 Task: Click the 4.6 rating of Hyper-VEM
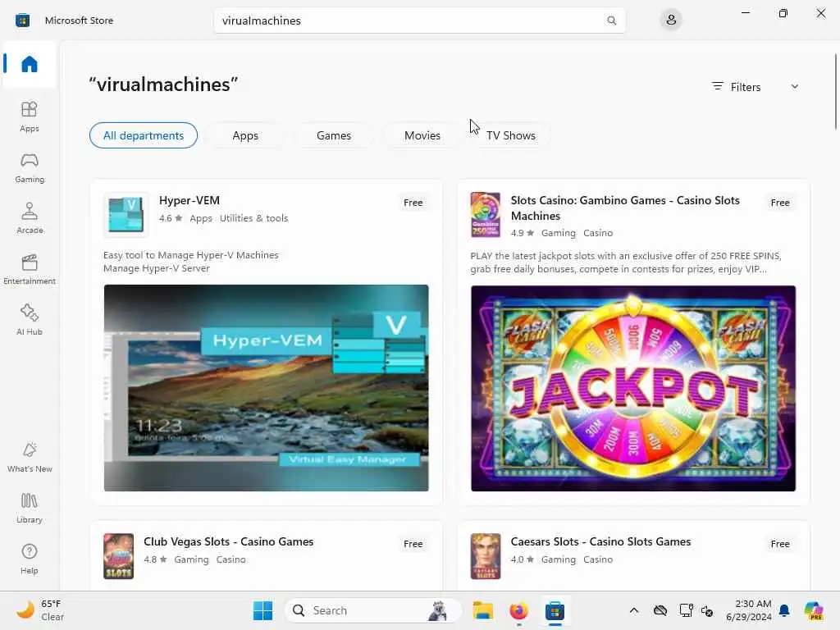tap(171, 218)
